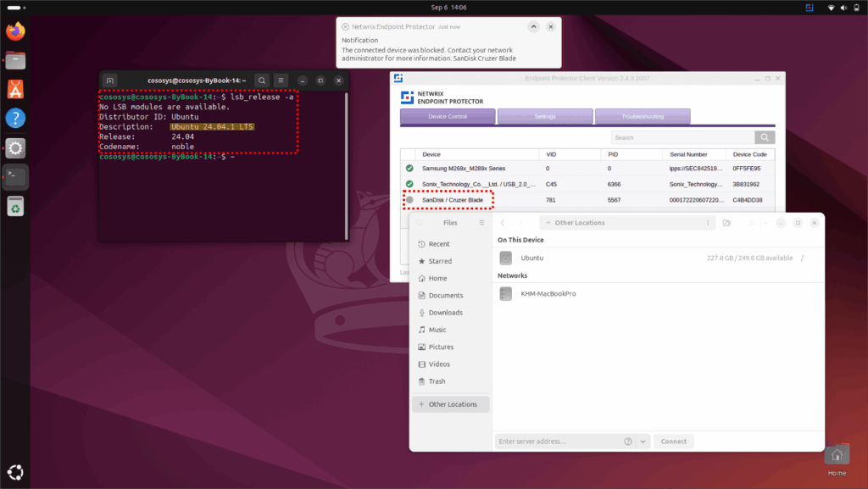Open the KHM-MacBookPro network location
868x489 pixels.
click(x=658, y=294)
